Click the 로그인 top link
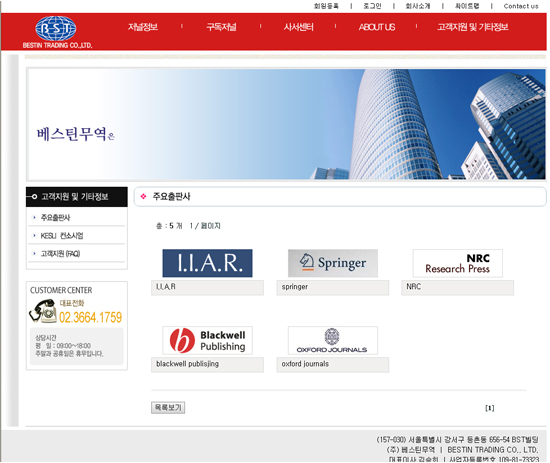The width and height of the screenshot is (550, 463). coord(372,6)
